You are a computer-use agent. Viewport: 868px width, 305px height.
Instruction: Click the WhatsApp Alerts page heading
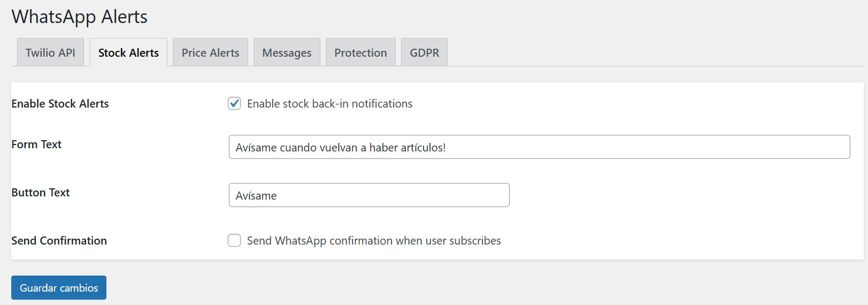coord(80,17)
